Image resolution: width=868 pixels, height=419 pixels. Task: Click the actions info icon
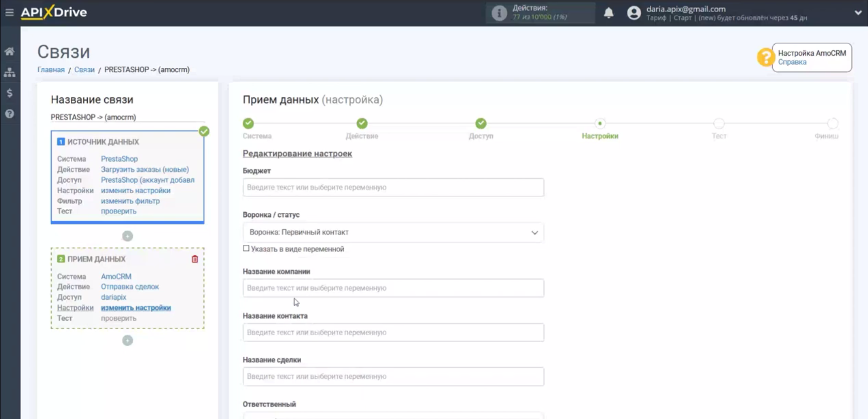pyautogui.click(x=499, y=13)
